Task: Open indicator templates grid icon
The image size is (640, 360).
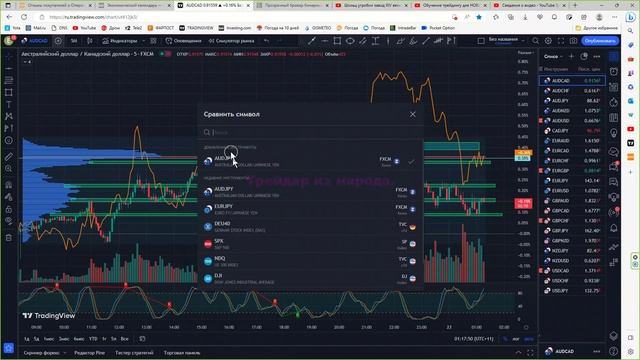Action: [x=153, y=41]
